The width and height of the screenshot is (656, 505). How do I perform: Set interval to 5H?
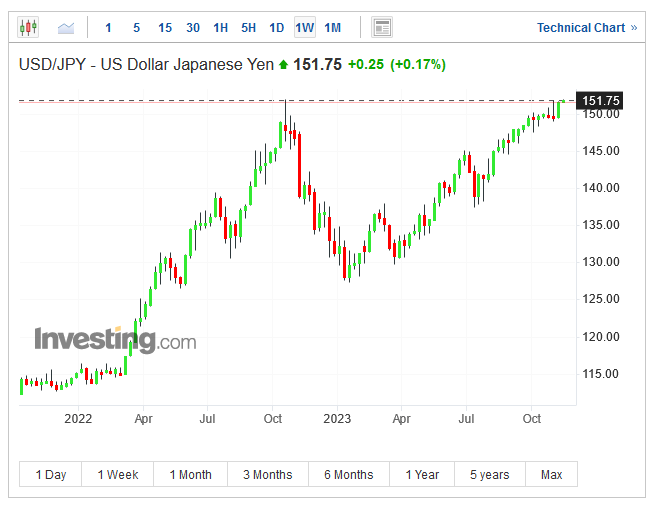249,27
